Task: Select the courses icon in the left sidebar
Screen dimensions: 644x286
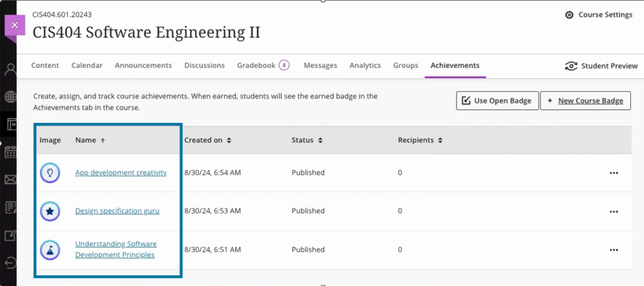Action: pos(11,125)
